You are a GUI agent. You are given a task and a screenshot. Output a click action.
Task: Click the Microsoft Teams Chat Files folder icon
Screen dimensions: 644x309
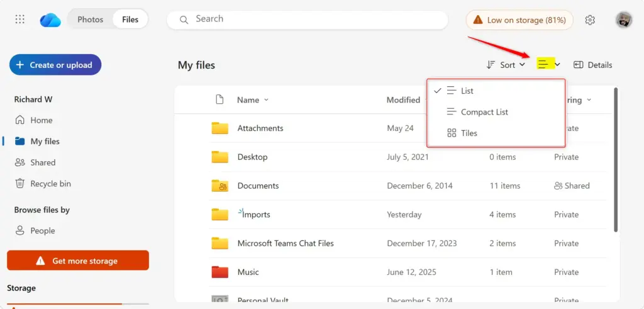(219, 244)
